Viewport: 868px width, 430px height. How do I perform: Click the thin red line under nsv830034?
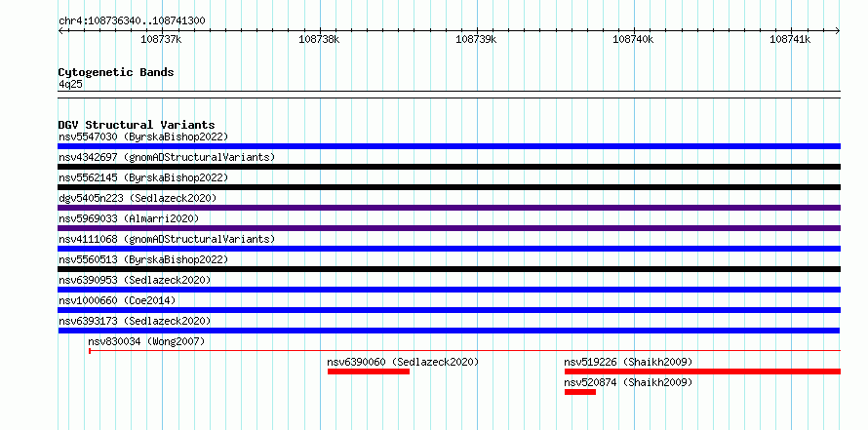click(x=464, y=350)
